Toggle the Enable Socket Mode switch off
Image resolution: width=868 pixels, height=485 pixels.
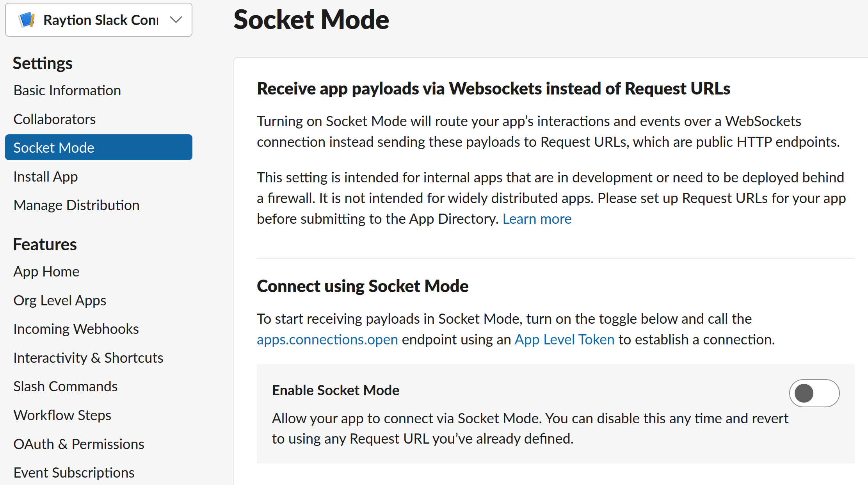point(817,393)
